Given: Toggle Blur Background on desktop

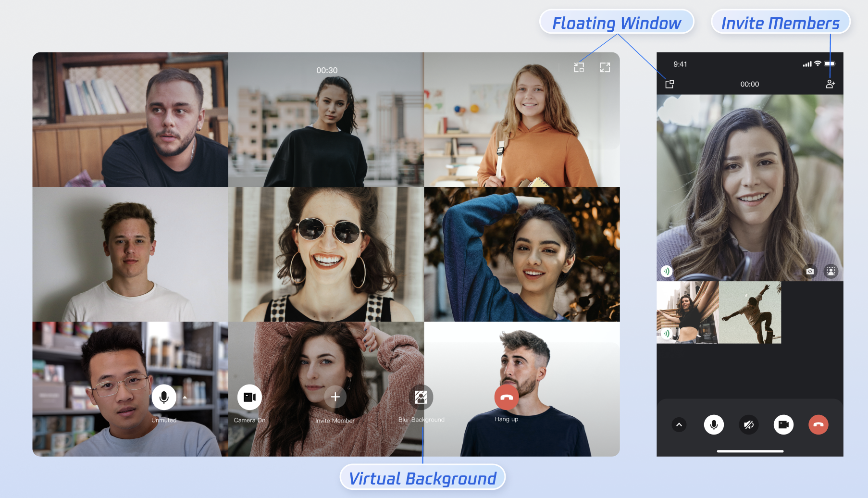Looking at the screenshot, I should click(421, 397).
